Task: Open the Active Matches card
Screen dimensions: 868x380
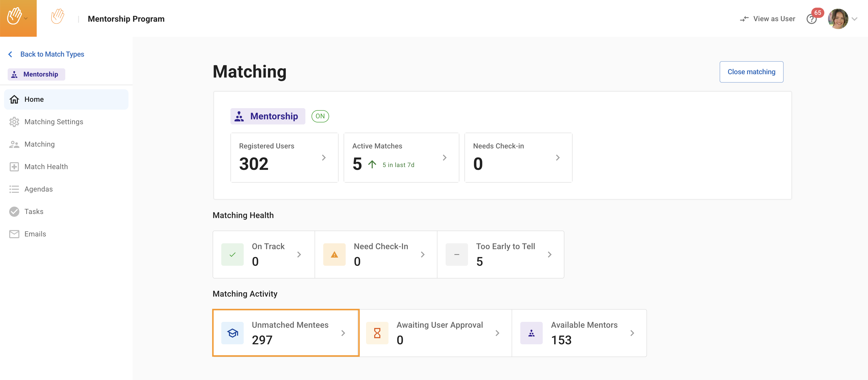Action: point(401,157)
